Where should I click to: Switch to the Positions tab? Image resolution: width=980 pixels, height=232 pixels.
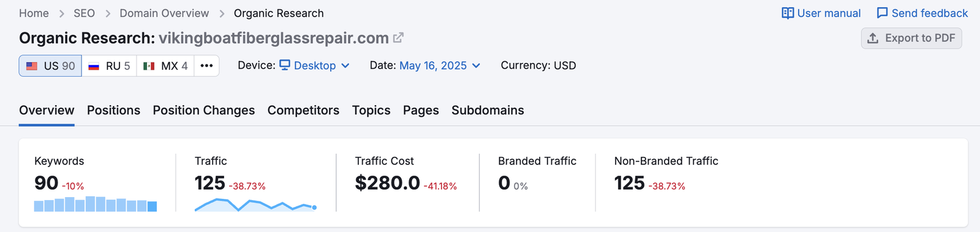coord(113,110)
